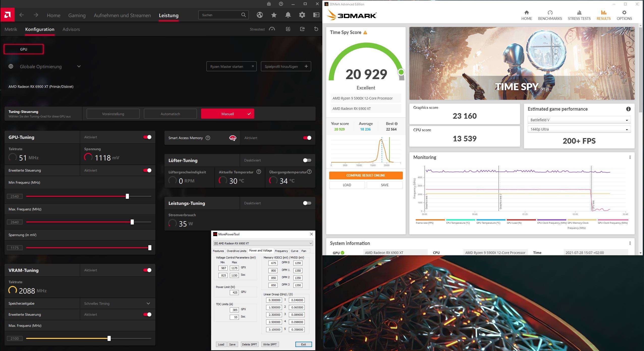The image size is (644, 351).
Task: Click Übergangstemperatur help icon
Action: (309, 172)
